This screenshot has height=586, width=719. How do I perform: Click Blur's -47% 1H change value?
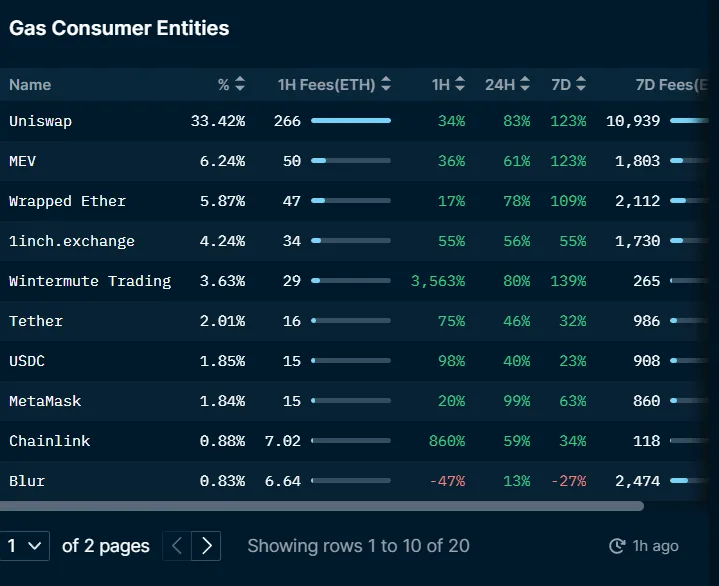[447, 481]
